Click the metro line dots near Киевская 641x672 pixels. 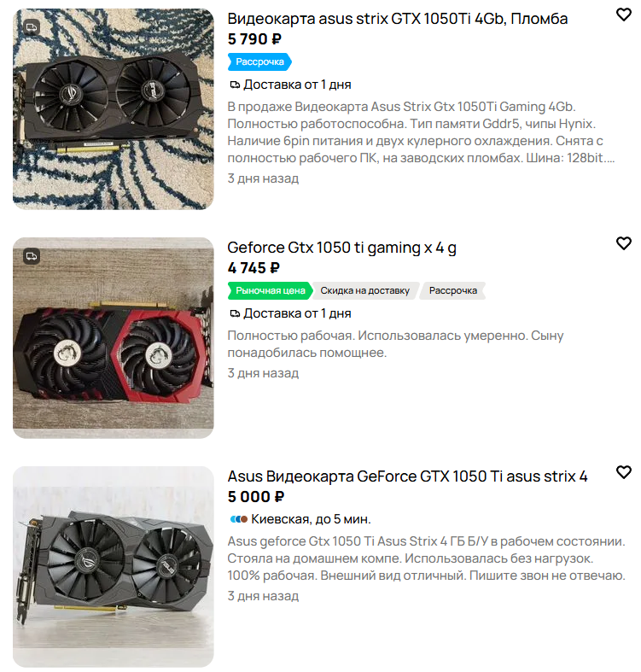(x=239, y=519)
